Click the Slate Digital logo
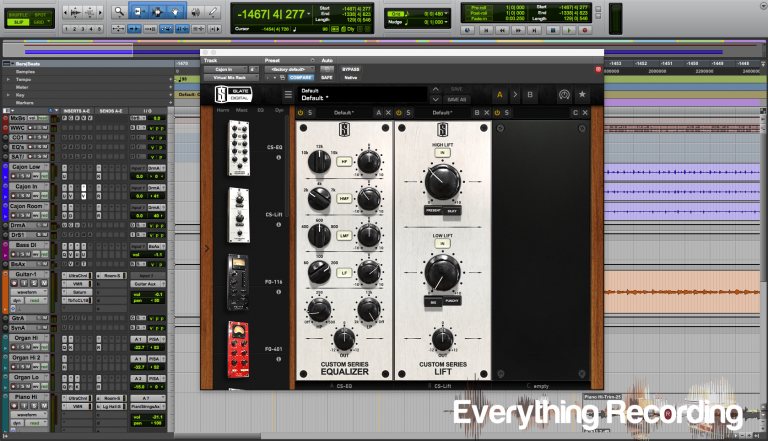This screenshot has height=441, width=768. pos(233,94)
